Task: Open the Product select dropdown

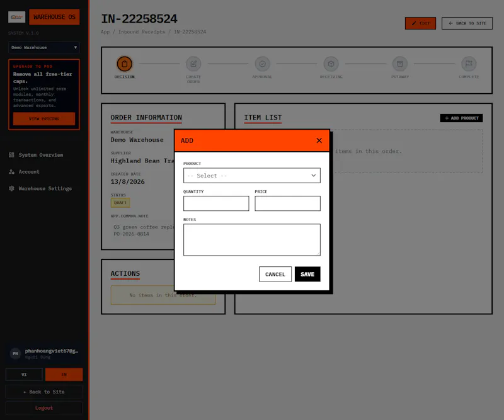Action: pos(251,176)
